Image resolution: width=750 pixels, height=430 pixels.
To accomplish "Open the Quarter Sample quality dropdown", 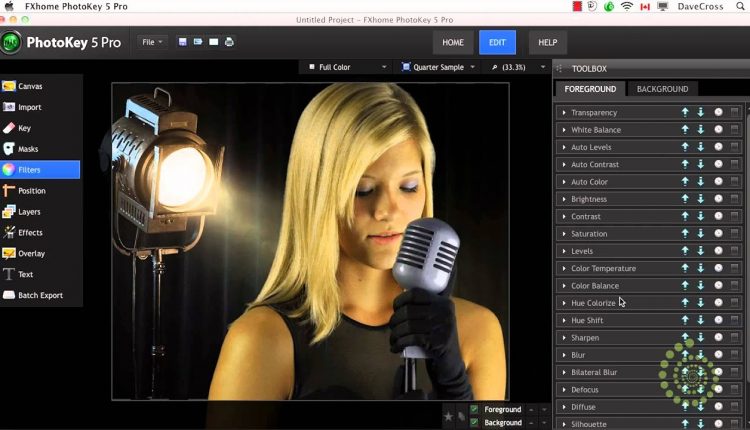I will [439, 67].
